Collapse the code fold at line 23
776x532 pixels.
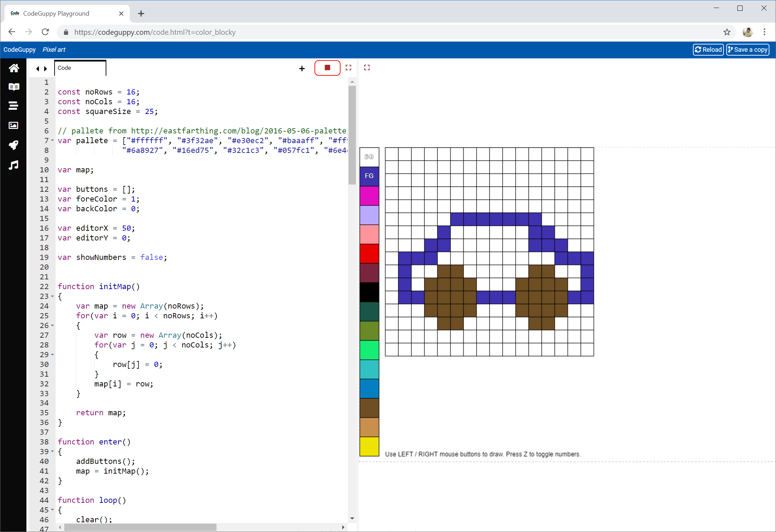point(52,296)
